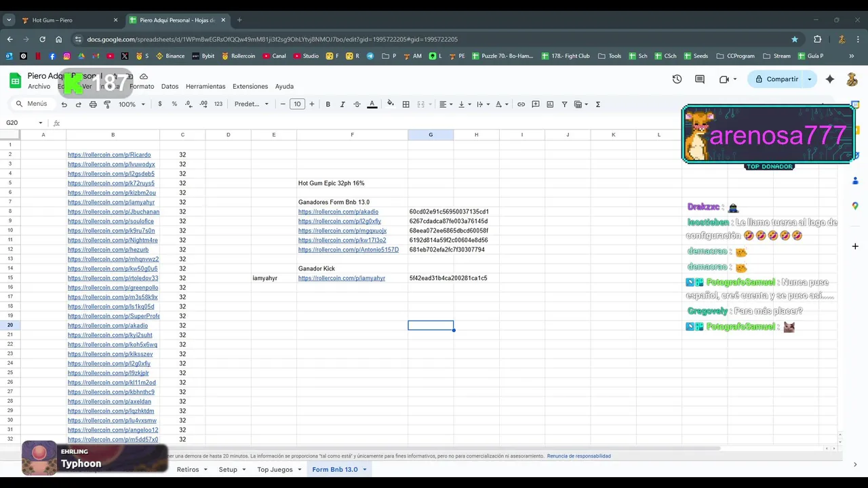
Task: Decrease font size with minus
Action: [x=283, y=104]
